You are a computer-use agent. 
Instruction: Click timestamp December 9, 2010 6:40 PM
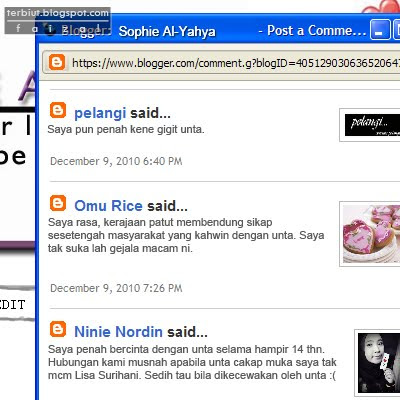[116, 161]
